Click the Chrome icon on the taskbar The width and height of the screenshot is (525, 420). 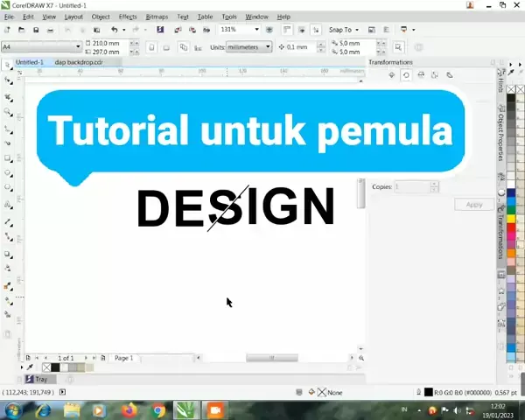(158, 409)
